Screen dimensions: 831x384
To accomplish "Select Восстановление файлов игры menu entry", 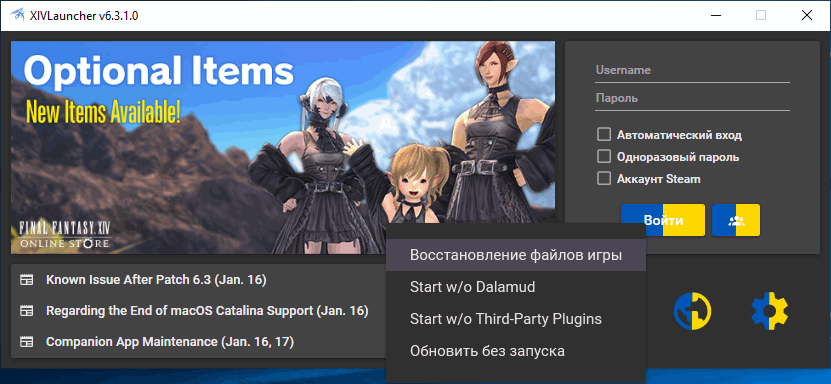I will pos(516,255).
